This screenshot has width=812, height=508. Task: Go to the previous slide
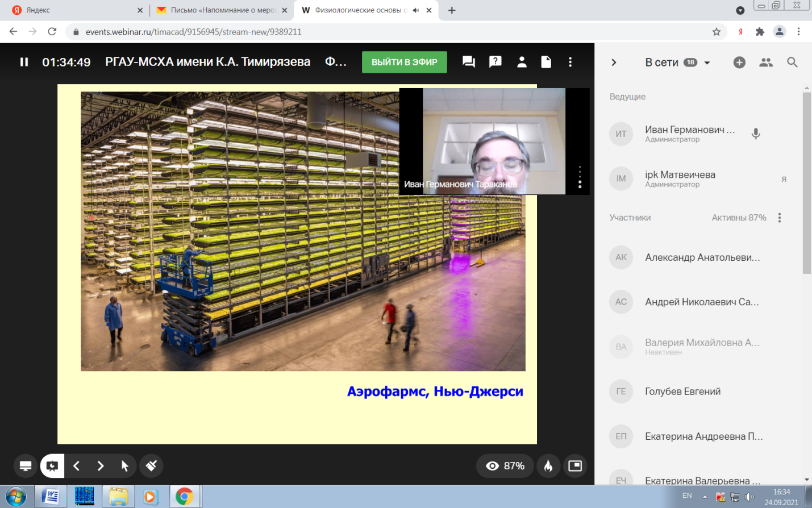(77, 466)
